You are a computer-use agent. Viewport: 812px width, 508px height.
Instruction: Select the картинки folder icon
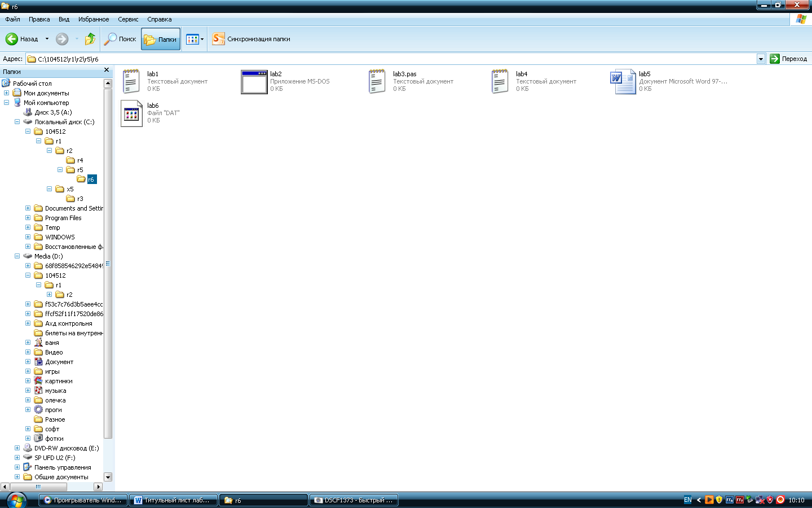(38, 381)
